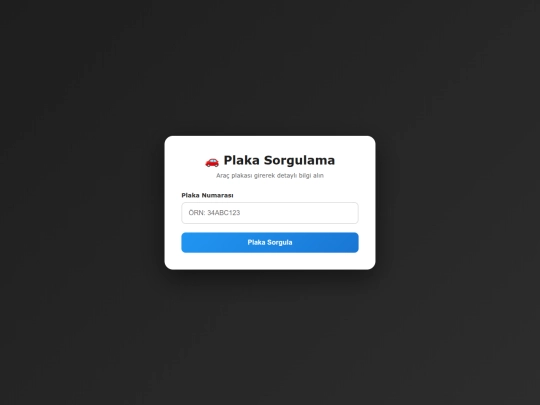Focus the plate number input field
The width and height of the screenshot is (540, 405).
click(270, 213)
